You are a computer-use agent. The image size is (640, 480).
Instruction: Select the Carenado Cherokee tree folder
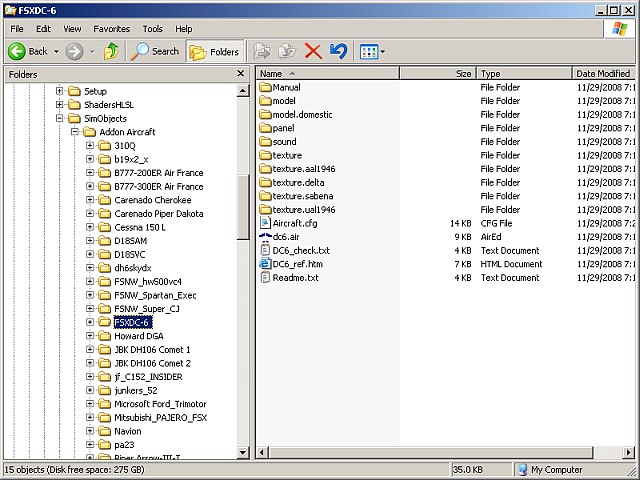tap(145, 200)
